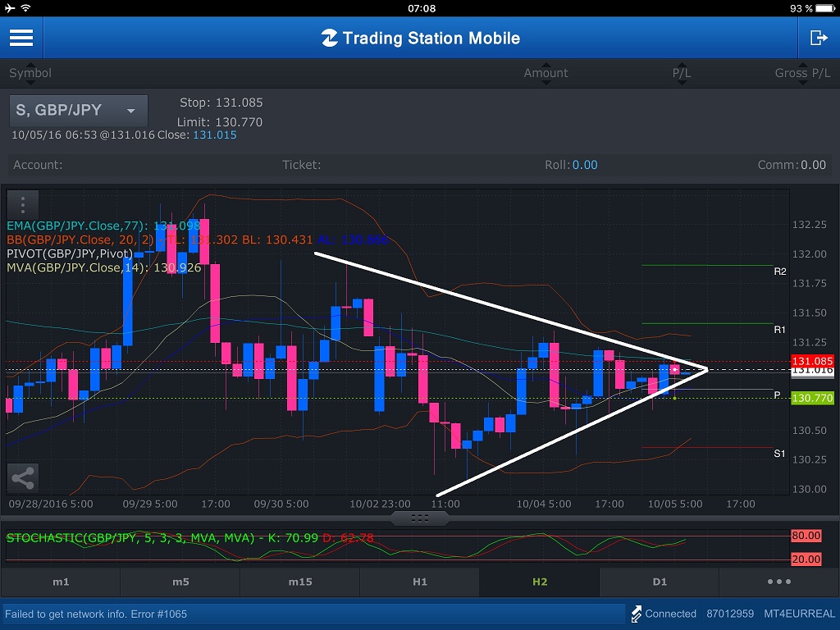840x630 pixels.
Task: Tap the 09/28/2016 5:00 time axis label
Action: [x=51, y=504]
